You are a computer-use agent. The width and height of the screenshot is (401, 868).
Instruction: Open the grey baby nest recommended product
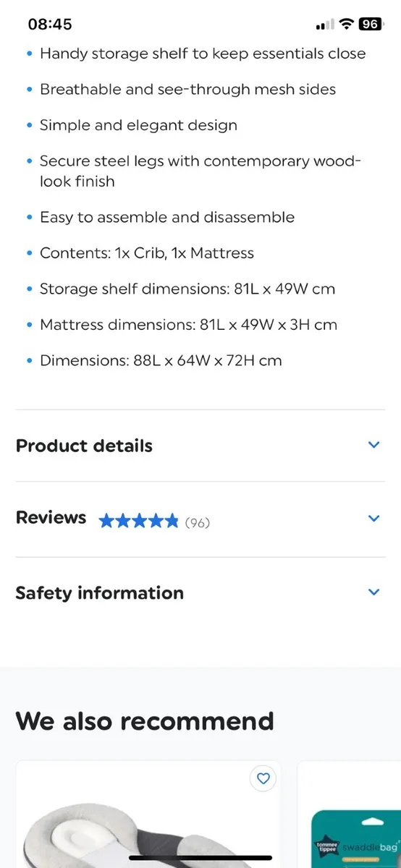[148, 814]
